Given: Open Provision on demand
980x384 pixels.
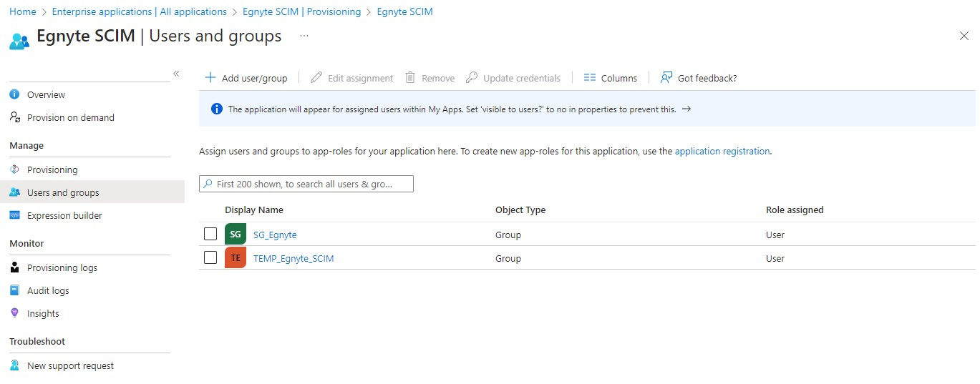Looking at the screenshot, I should pos(71,117).
